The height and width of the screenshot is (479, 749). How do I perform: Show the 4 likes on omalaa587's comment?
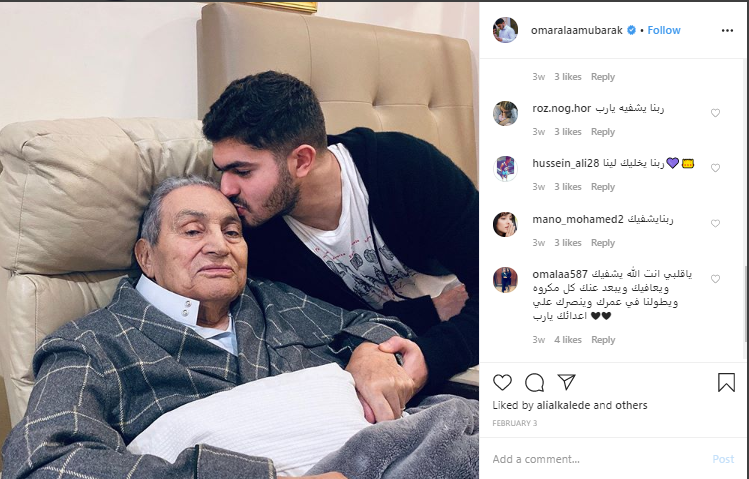pyautogui.click(x=567, y=340)
